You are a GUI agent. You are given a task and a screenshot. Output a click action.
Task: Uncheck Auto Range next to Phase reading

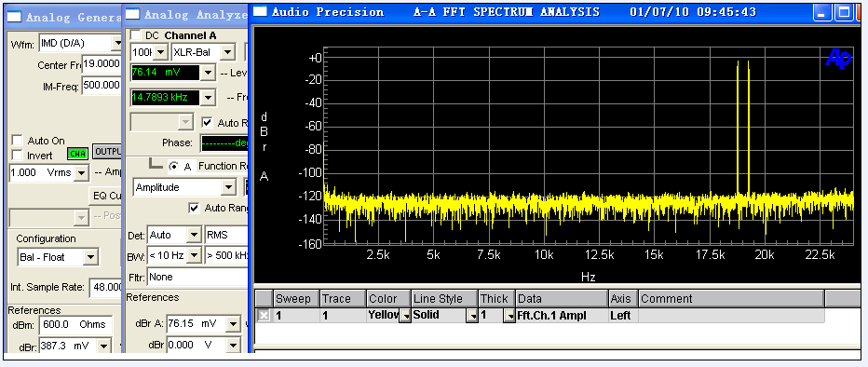tap(207, 123)
